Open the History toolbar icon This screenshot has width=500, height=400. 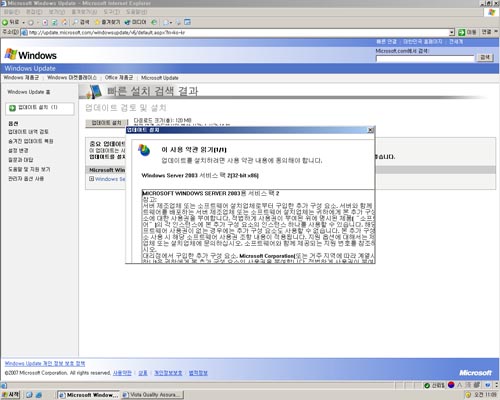pos(154,22)
